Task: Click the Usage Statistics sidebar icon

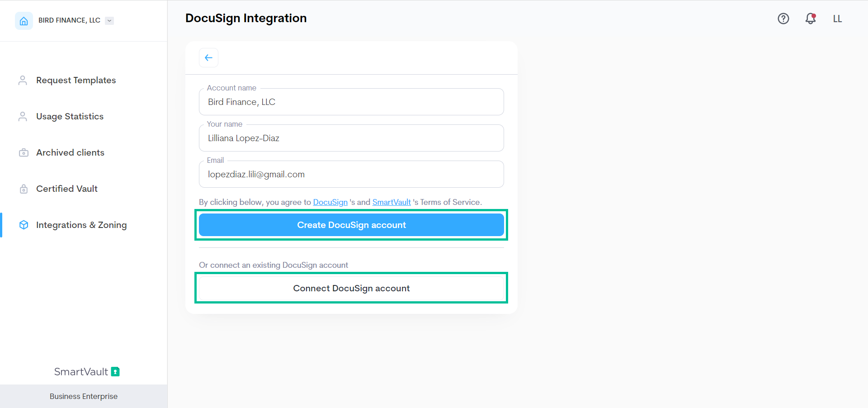Action: (23, 116)
